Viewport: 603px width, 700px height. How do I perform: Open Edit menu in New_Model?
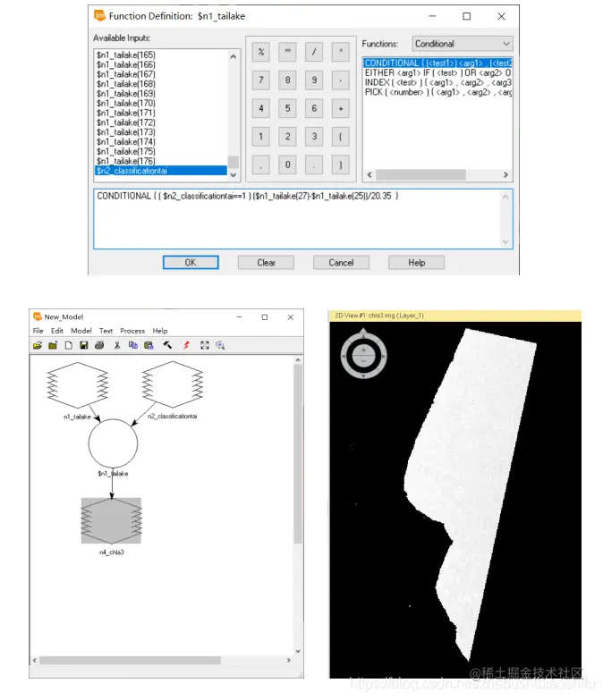[x=56, y=331]
